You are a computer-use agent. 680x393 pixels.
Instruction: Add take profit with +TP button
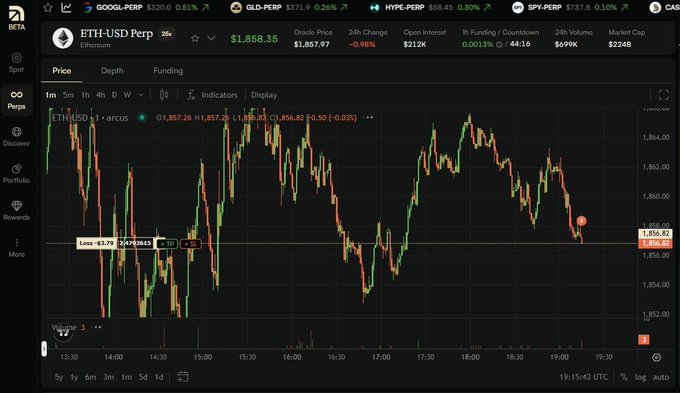click(167, 244)
